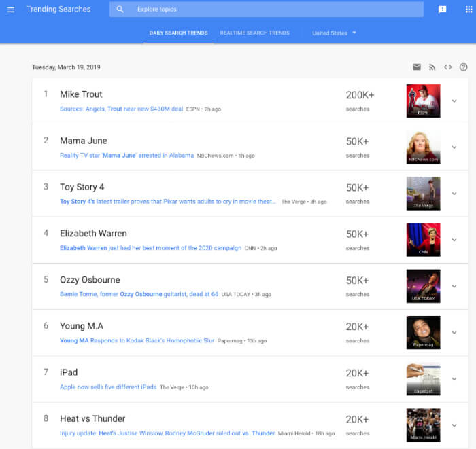
Task: Select the Heat vs Thunder title
Action: pyautogui.click(x=92, y=419)
